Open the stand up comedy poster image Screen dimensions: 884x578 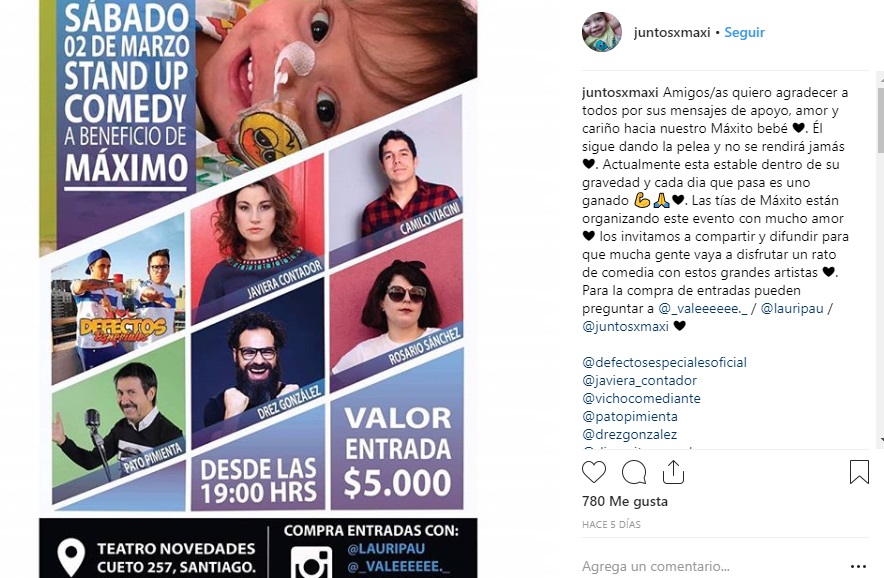click(x=258, y=289)
